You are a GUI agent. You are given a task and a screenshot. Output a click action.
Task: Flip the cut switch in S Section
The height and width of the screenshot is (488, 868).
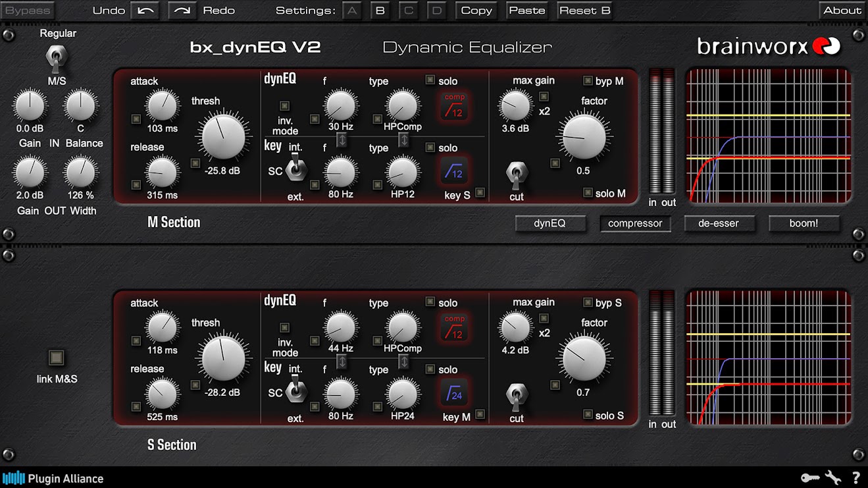[516, 396]
